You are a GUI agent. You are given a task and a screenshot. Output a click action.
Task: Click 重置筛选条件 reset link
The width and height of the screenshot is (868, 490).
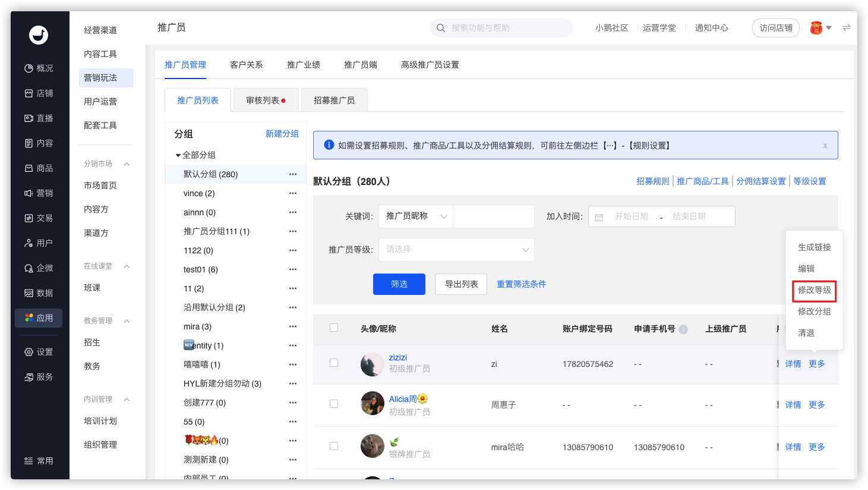[522, 284]
